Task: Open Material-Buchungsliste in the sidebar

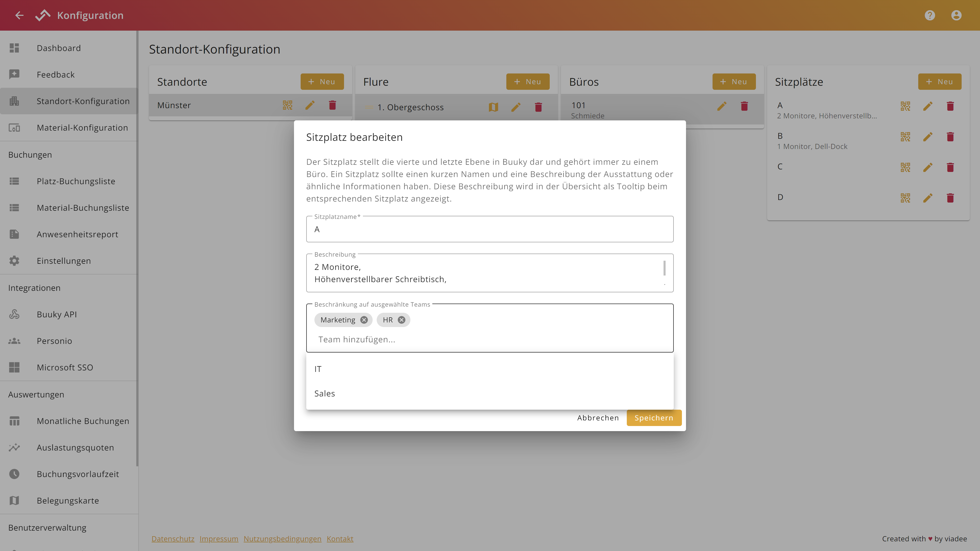Action: [68, 208]
